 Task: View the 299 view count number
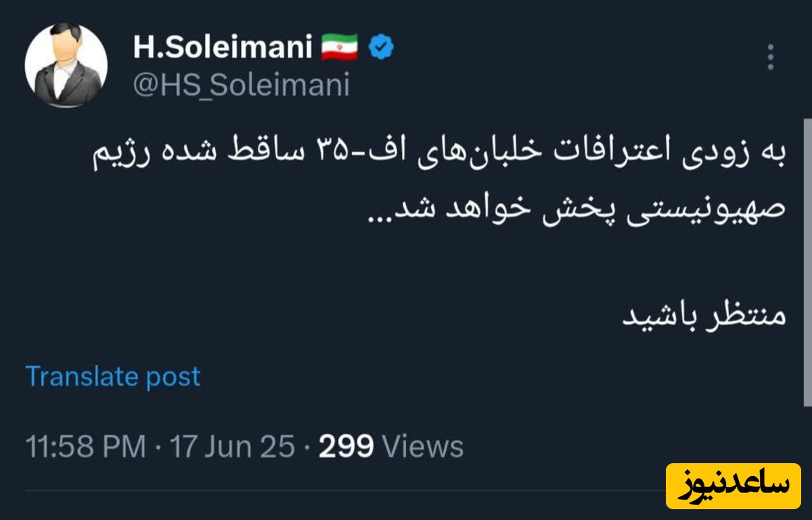click(346, 447)
